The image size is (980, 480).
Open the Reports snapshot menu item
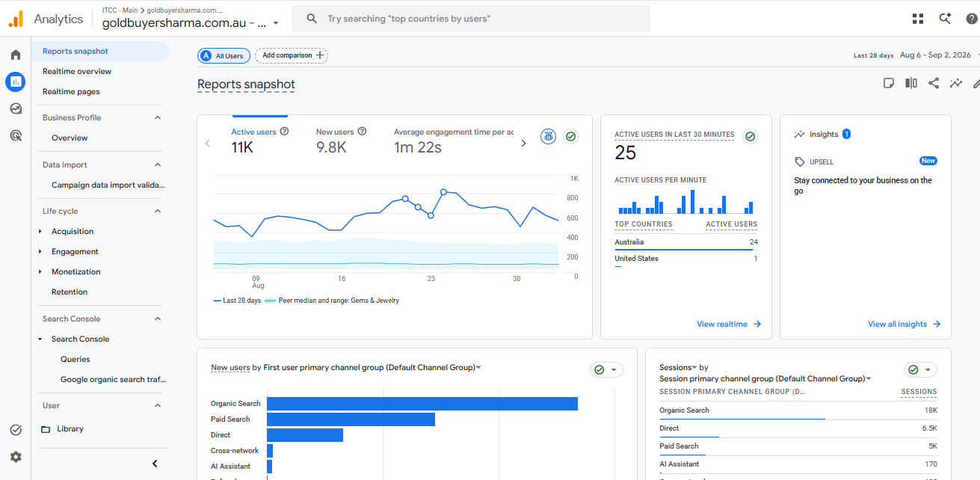click(x=101, y=52)
